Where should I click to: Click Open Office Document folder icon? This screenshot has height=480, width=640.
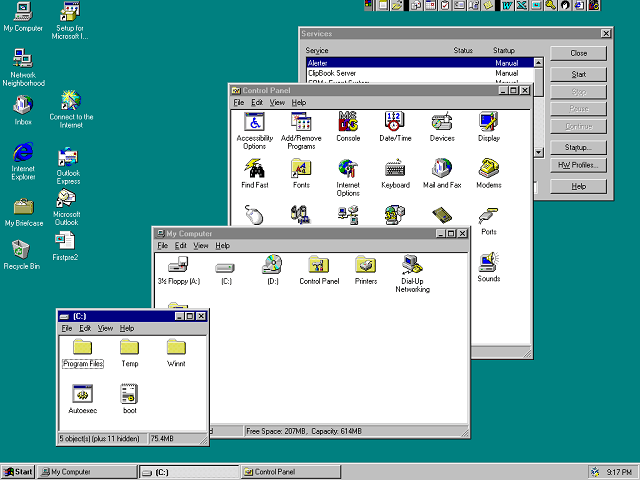pos(397,5)
